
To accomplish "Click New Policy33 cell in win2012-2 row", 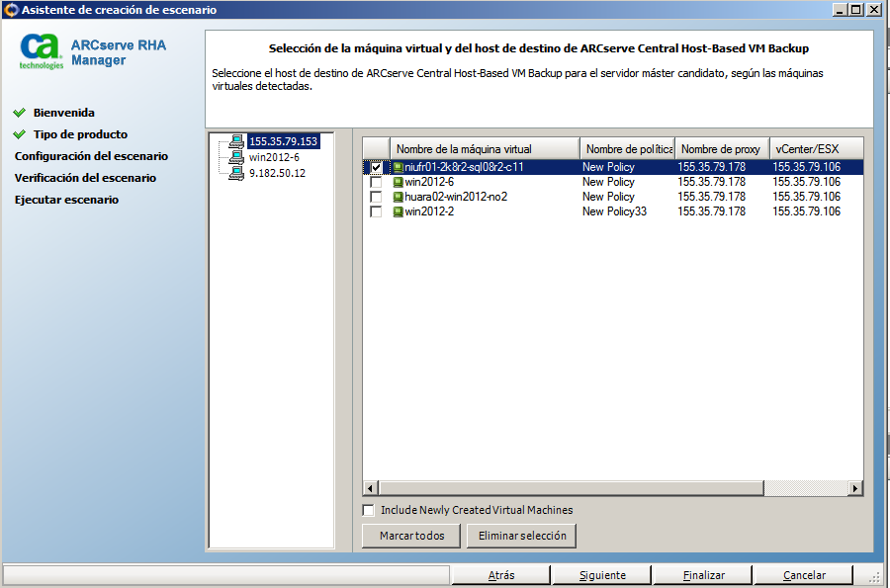I will [614, 211].
